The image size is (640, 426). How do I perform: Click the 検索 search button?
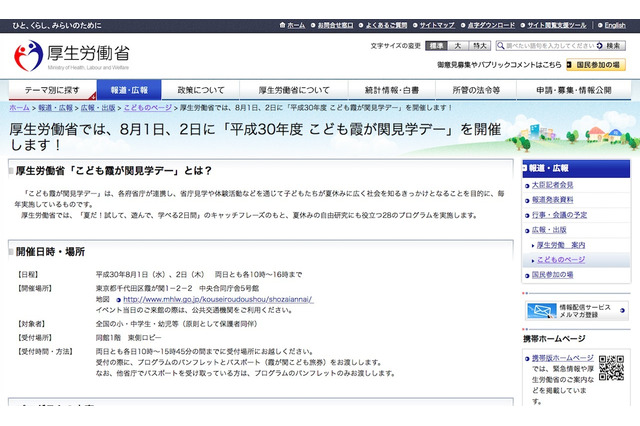coord(610,46)
